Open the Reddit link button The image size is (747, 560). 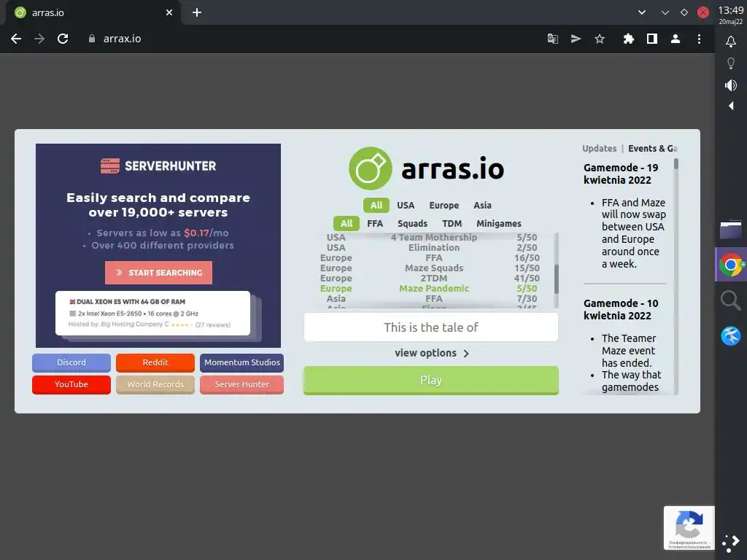pyautogui.click(x=155, y=362)
